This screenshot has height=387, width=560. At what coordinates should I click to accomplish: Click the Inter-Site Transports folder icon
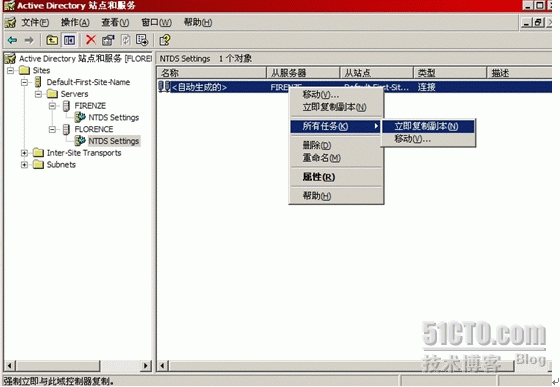(38, 153)
